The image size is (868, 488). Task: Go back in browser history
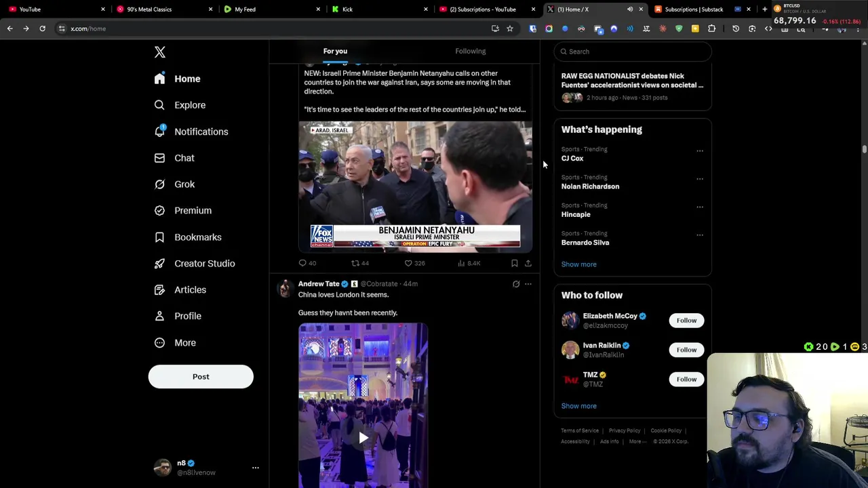tap(10, 28)
